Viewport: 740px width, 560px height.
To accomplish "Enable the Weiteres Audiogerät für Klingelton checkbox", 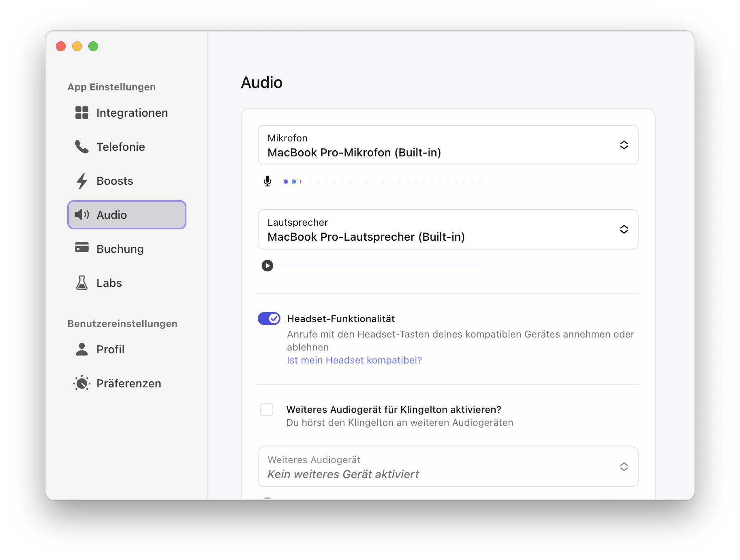I will click(267, 410).
